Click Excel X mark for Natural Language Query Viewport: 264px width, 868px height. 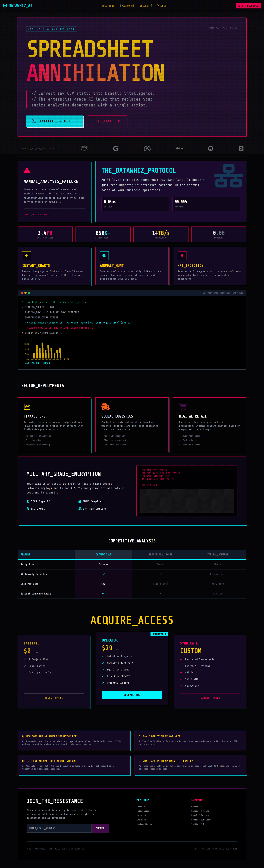pyautogui.click(x=160, y=593)
